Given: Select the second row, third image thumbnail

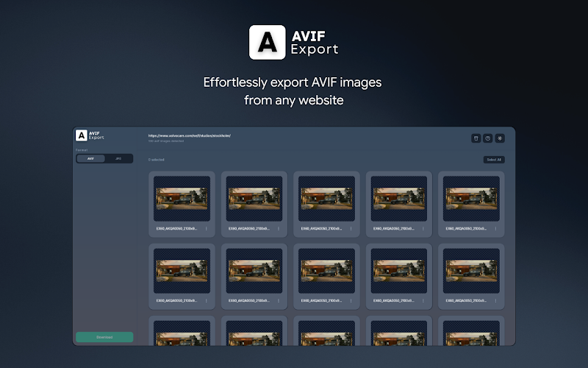Looking at the screenshot, I should point(326,271).
